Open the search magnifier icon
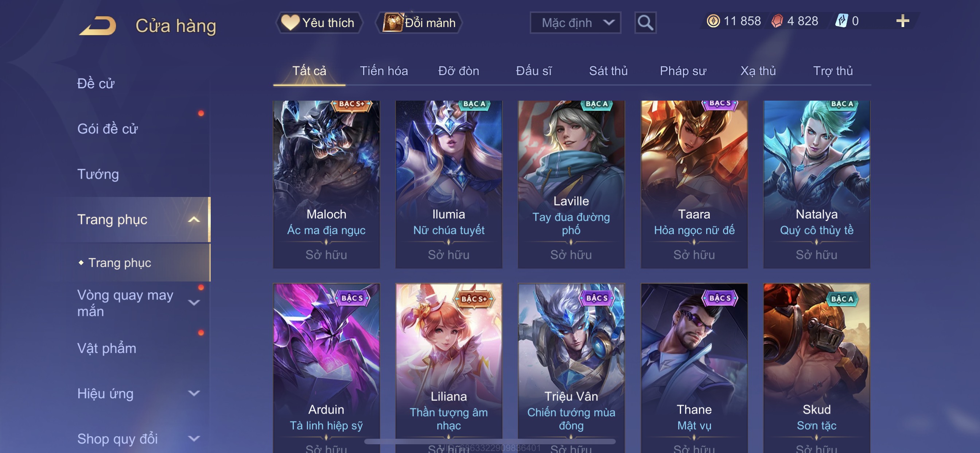Image resolution: width=980 pixels, height=453 pixels. click(x=645, y=23)
